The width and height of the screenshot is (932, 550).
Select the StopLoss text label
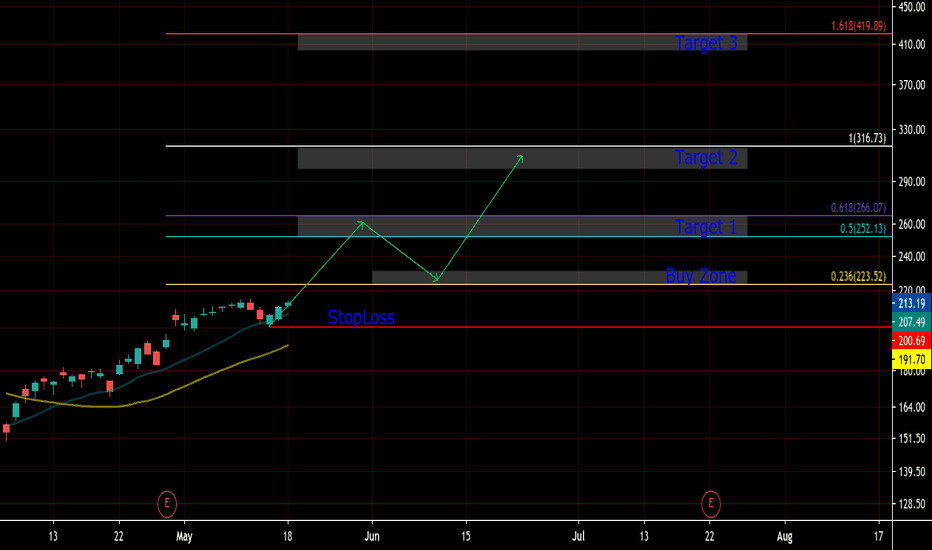click(361, 318)
